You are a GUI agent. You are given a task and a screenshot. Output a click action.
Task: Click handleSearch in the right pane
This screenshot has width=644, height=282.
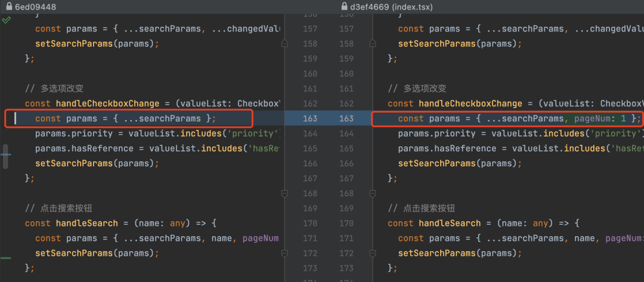tap(450, 223)
